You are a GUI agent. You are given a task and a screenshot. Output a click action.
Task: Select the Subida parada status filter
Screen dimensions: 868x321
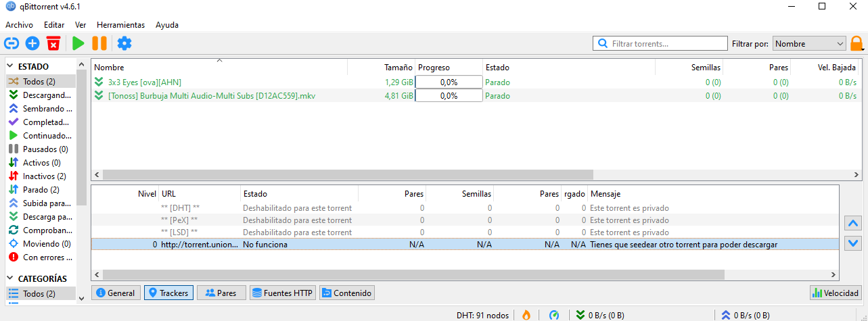point(40,203)
